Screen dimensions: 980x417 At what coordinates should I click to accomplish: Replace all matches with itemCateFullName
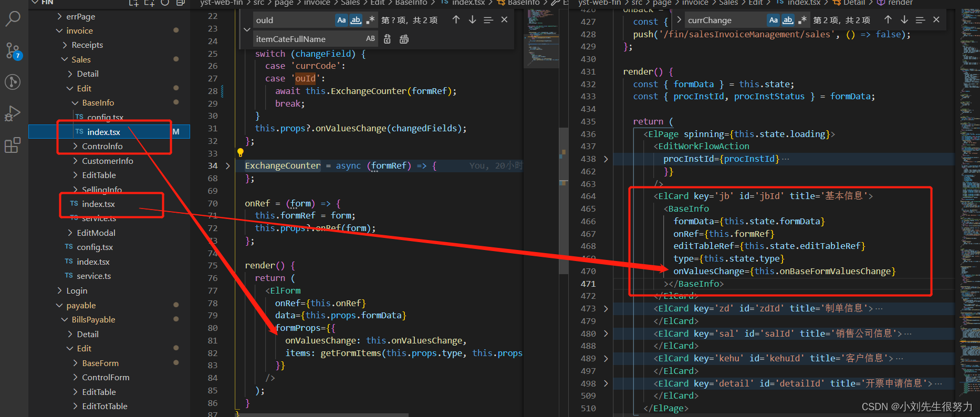404,39
